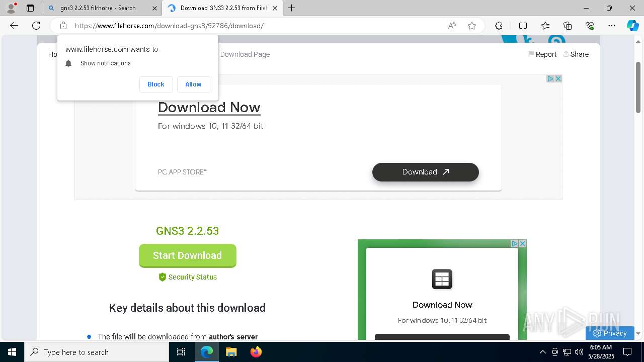Show hidden system tray icons
644x362 pixels.
[542, 352]
